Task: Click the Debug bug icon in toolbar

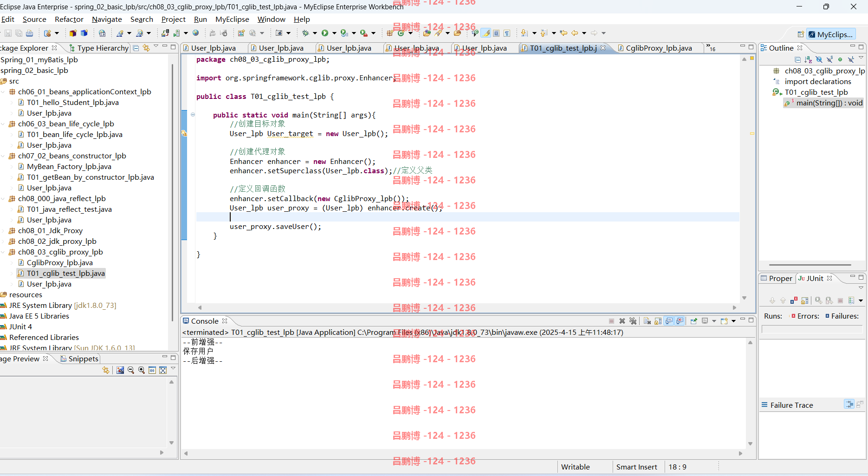Action: pyautogui.click(x=305, y=33)
